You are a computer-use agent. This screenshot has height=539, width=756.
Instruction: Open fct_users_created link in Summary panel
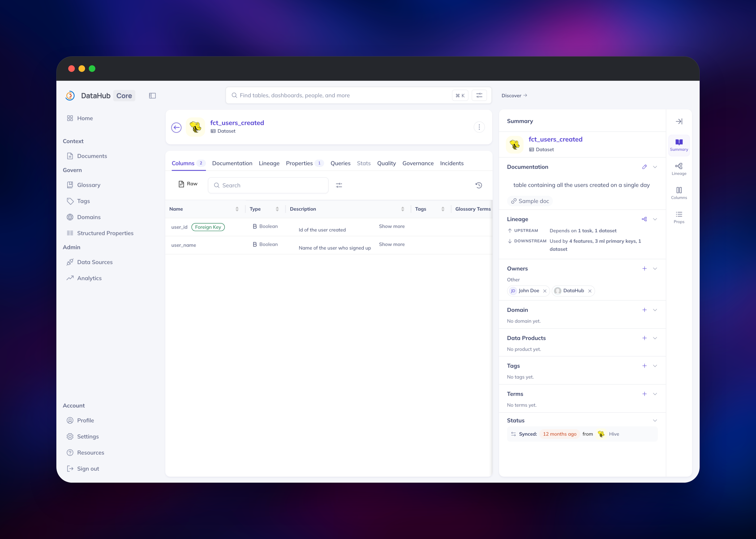(556, 139)
